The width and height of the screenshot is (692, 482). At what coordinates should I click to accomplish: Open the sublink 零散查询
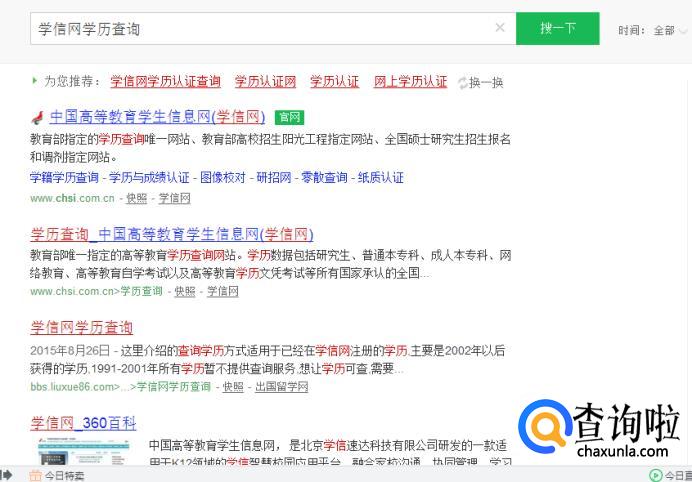(324, 177)
